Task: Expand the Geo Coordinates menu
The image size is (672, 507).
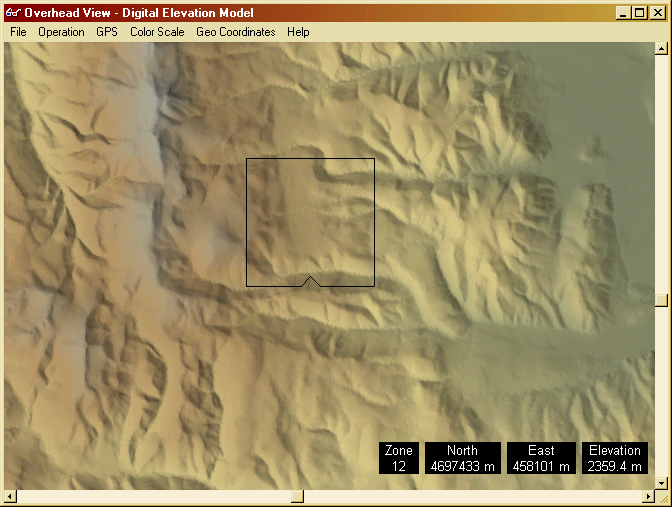Action: click(x=235, y=32)
